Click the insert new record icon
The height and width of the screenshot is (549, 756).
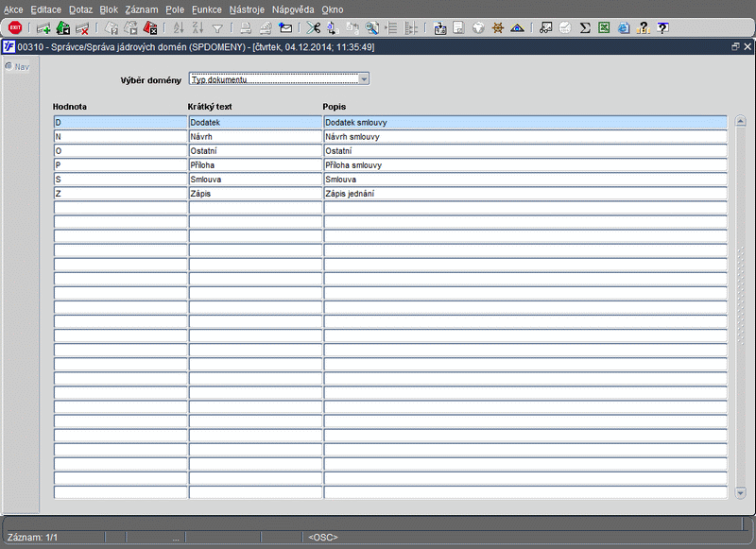click(43, 28)
